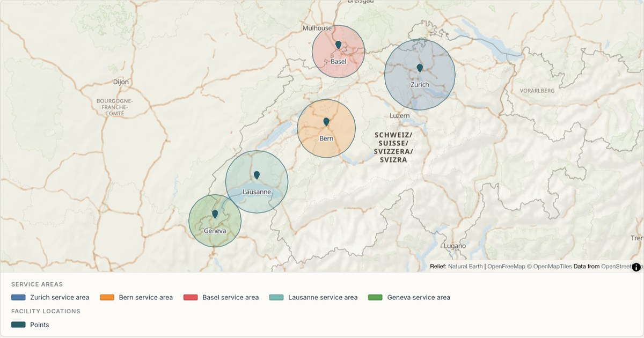Screen dimensions: 644x338
Task: Click the Dijon city label
Action: pos(121,82)
